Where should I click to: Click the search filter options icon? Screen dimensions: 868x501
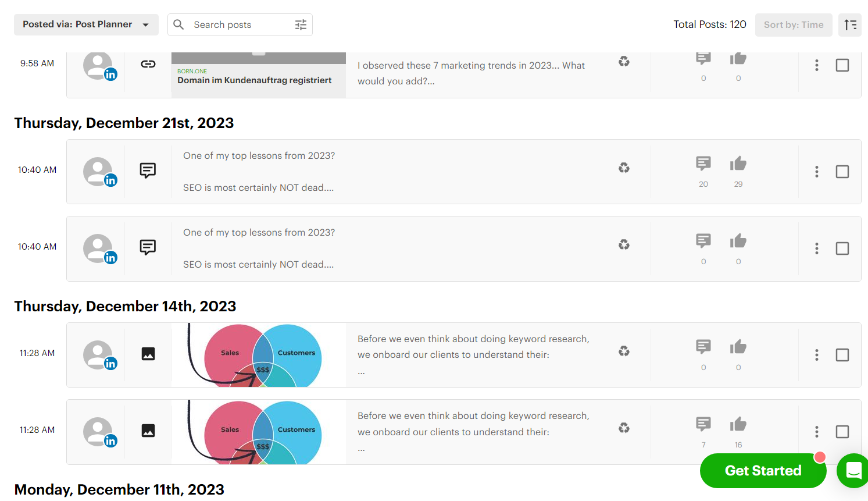pyautogui.click(x=301, y=25)
